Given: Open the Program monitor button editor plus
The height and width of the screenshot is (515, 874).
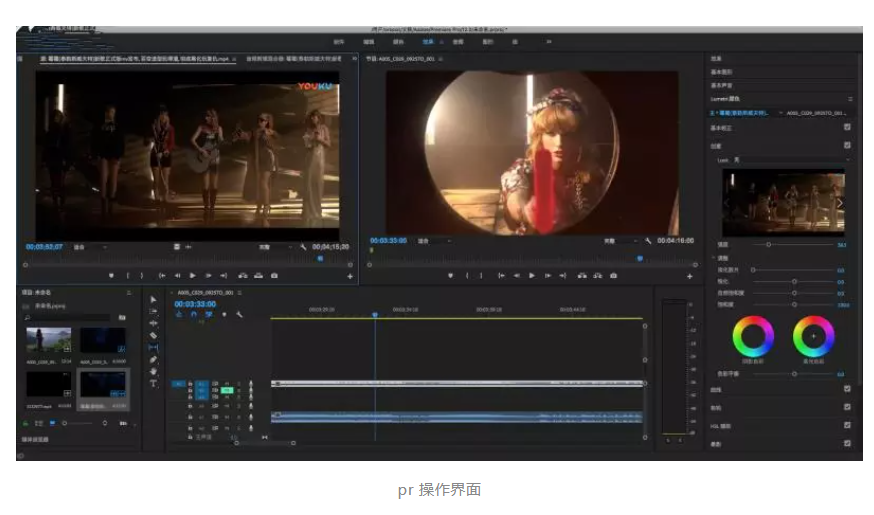Looking at the screenshot, I should [x=690, y=276].
